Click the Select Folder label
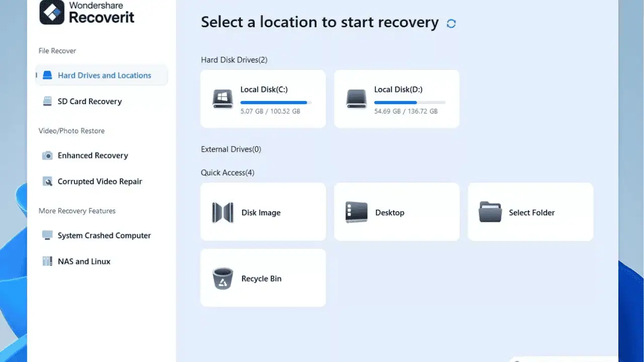644x362 pixels. pos(531,213)
